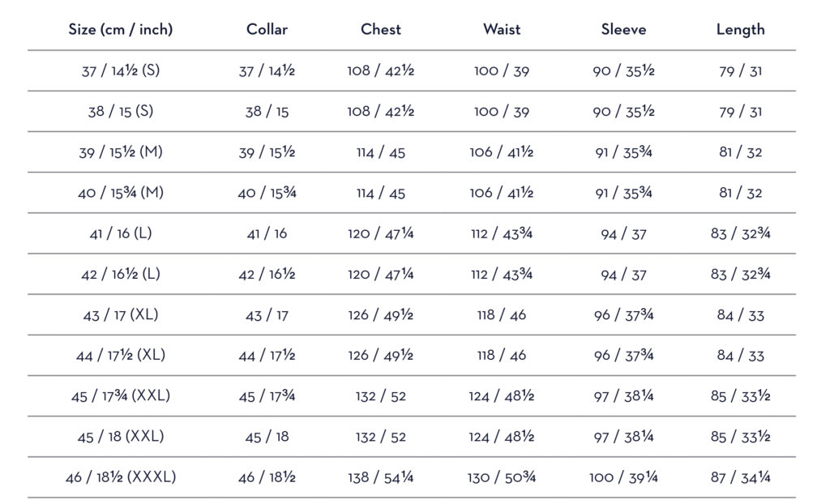Click the 40 / 15¾ collar value
Screen dimensions: 830x504
pyautogui.click(x=267, y=193)
